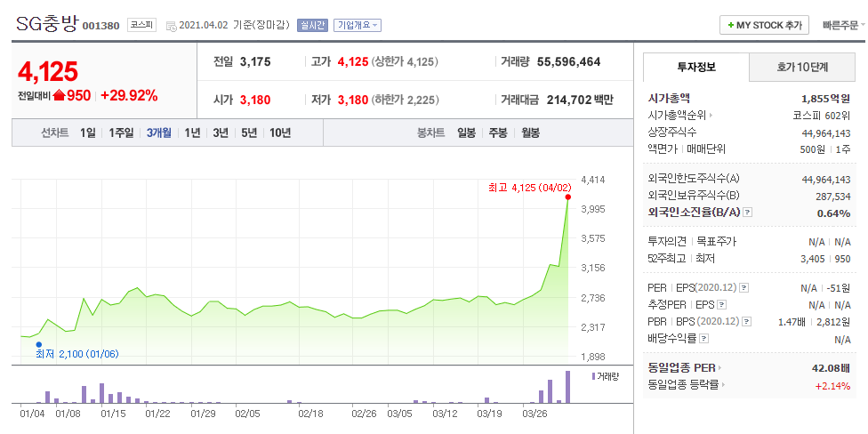Click the stock code 001380
The height and width of the screenshot is (434, 868).
[100, 26]
